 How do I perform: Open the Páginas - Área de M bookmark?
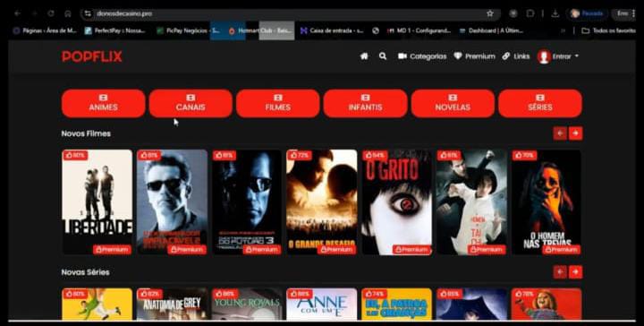point(45,30)
